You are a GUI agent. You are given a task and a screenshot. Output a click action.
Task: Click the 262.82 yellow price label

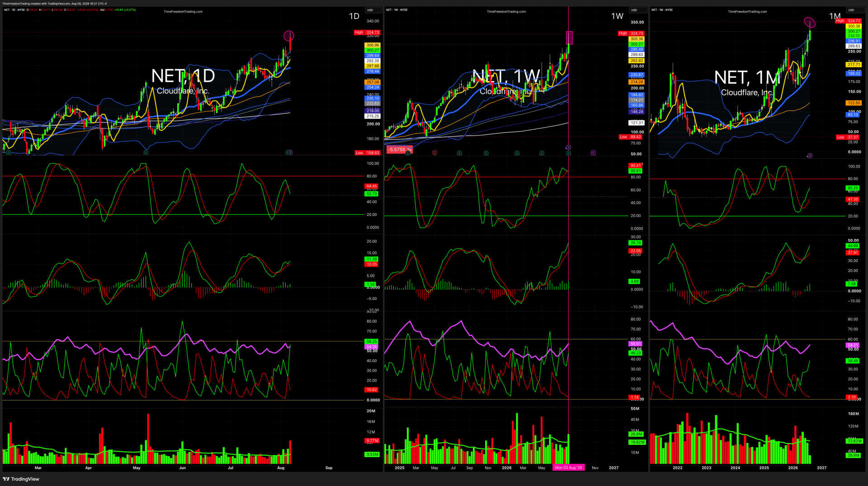tap(637, 61)
